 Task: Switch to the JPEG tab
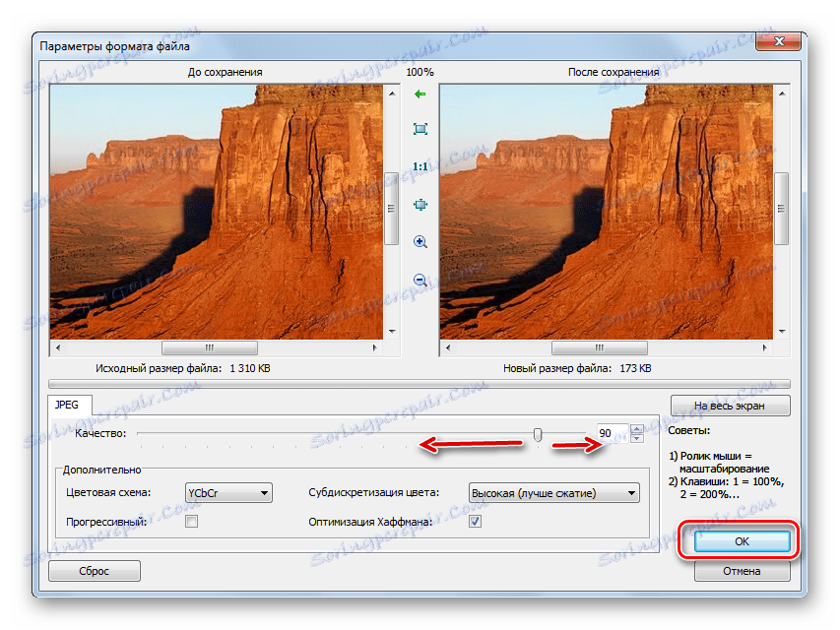pyautogui.click(x=69, y=405)
